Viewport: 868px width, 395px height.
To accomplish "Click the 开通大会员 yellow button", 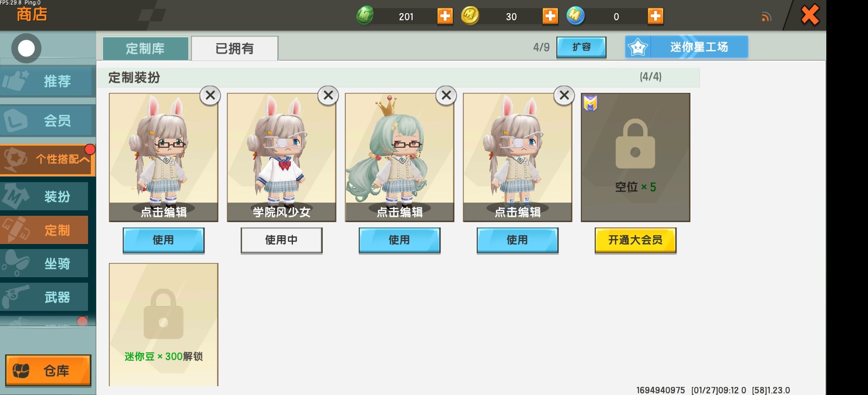I will [635, 240].
